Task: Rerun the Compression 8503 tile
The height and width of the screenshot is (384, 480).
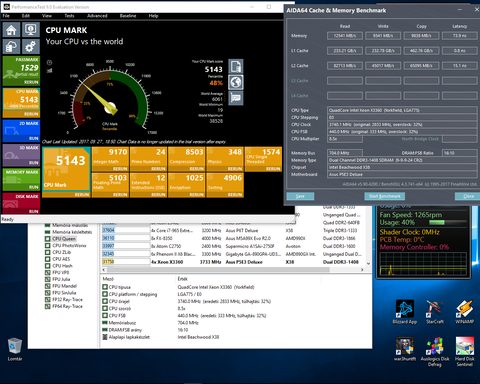Action: pyautogui.click(x=197, y=169)
